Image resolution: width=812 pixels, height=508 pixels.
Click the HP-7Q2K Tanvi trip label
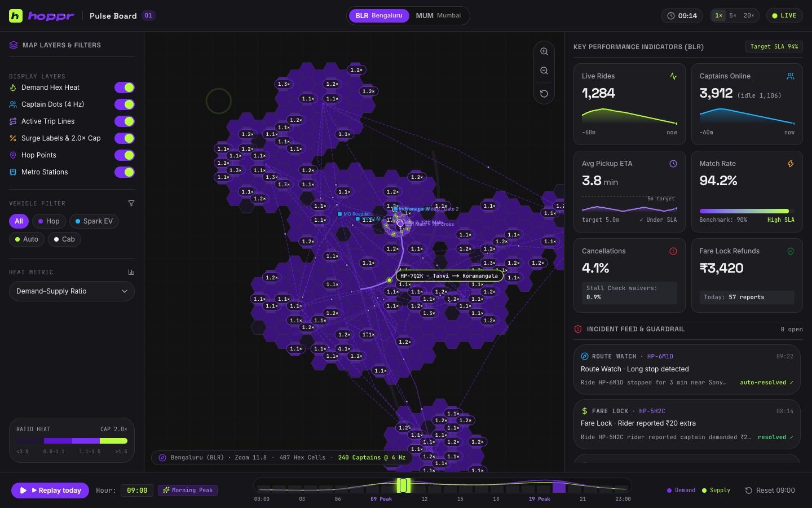point(449,276)
